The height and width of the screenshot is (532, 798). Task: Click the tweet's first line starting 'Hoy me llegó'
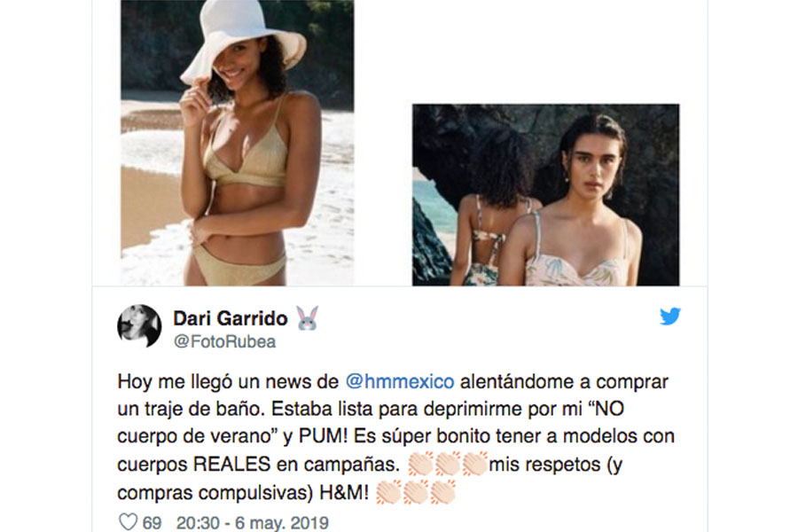[393, 381]
